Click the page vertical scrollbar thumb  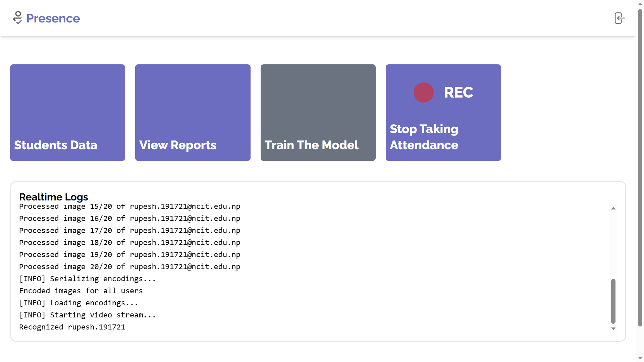point(640,168)
